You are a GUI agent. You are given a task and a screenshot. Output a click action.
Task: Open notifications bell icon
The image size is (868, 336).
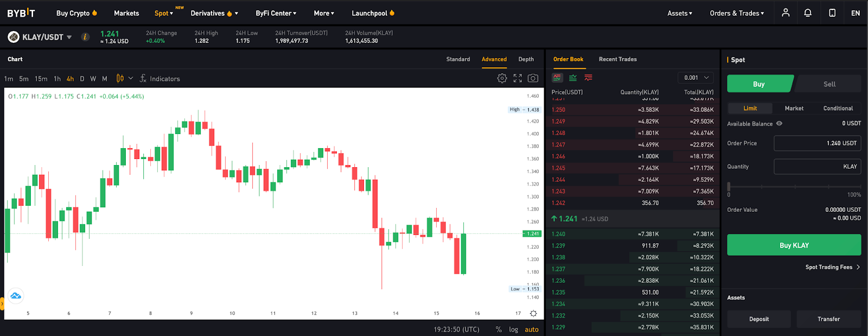pyautogui.click(x=808, y=12)
